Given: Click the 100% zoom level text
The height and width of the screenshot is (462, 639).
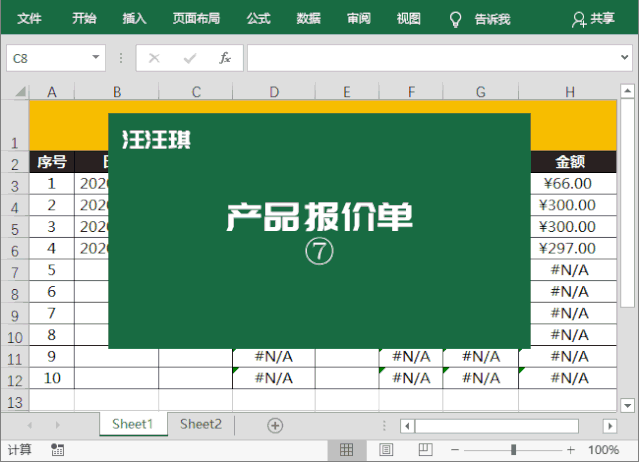Looking at the screenshot, I should [x=603, y=450].
